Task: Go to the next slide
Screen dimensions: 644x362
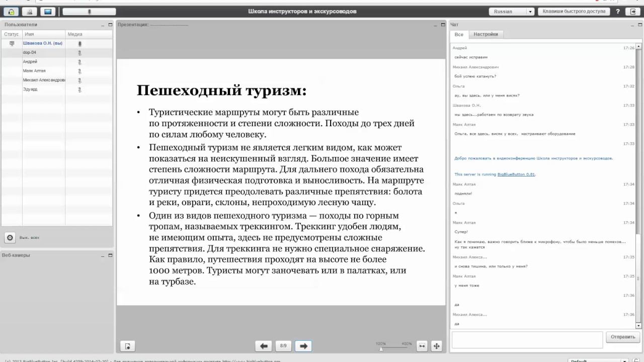Action: tap(303, 346)
